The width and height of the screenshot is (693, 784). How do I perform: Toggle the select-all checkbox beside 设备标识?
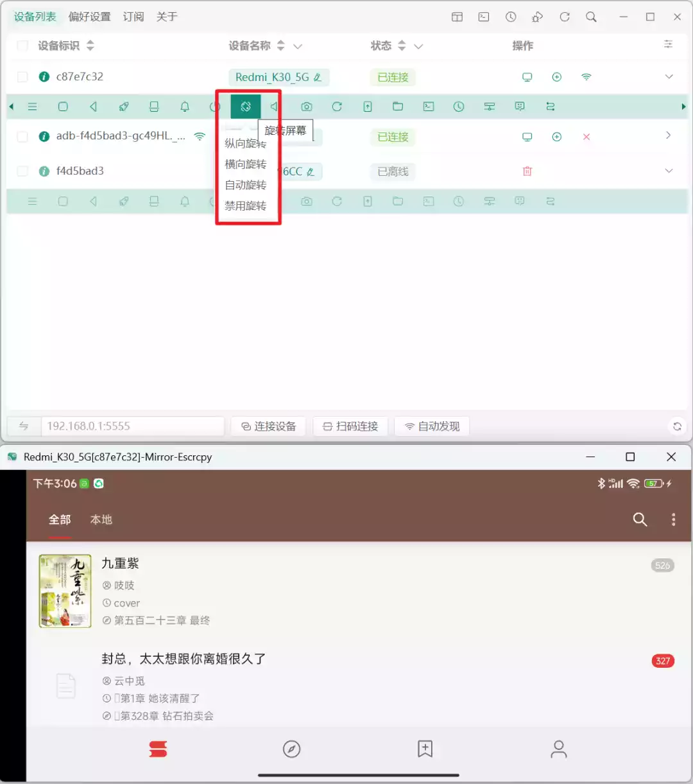(x=22, y=46)
